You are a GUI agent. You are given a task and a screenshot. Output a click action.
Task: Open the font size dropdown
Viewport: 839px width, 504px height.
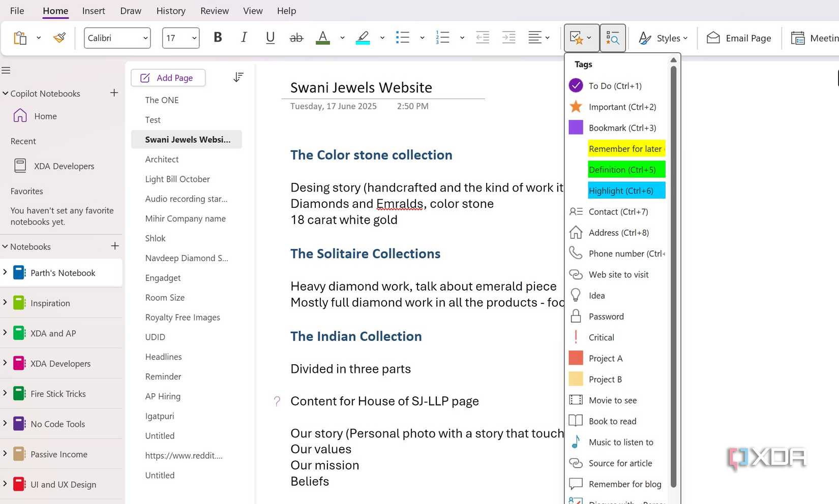193,38
